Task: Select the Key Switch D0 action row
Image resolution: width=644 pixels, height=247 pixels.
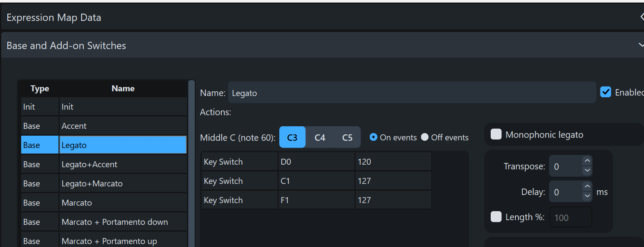Action: click(x=316, y=162)
